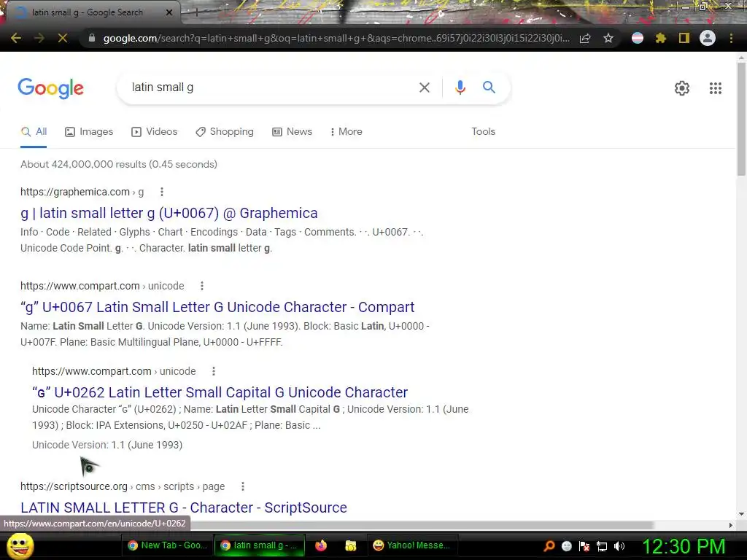Switch to Images results
This screenshot has width=747, height=560.
(89, 132)
